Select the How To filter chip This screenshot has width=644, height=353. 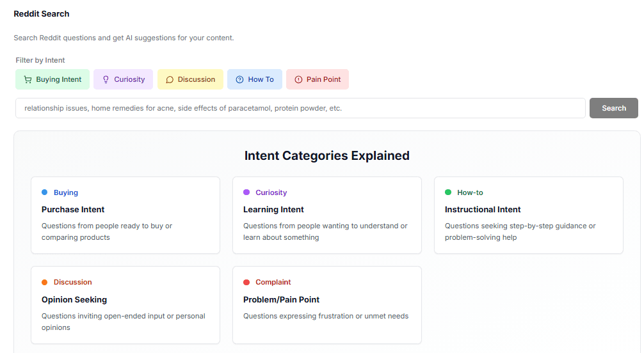click(255, 79)
